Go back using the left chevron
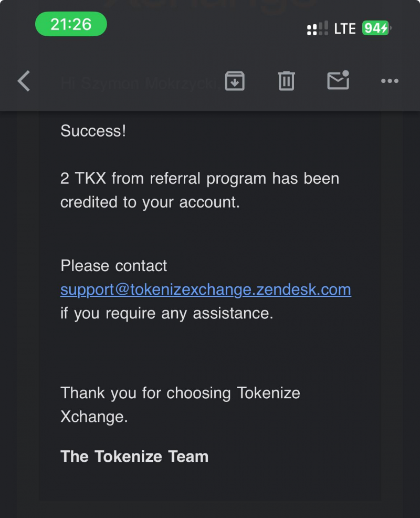Viewport: 420px width, 518px height. pos(24,81)
